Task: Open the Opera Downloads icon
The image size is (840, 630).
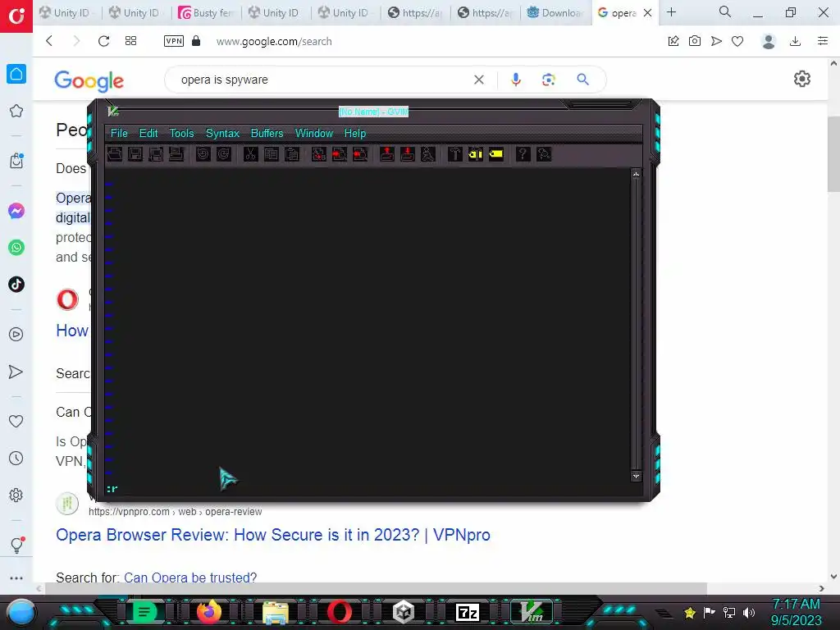Action: [x=795, y=41]
